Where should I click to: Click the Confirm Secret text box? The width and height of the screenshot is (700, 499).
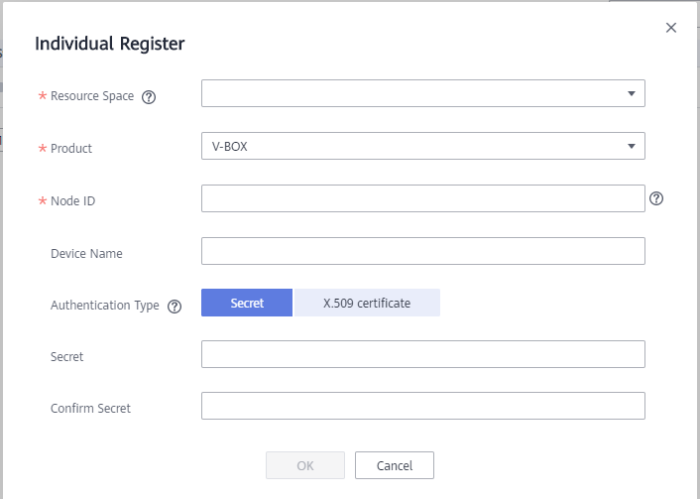point(422,406)
